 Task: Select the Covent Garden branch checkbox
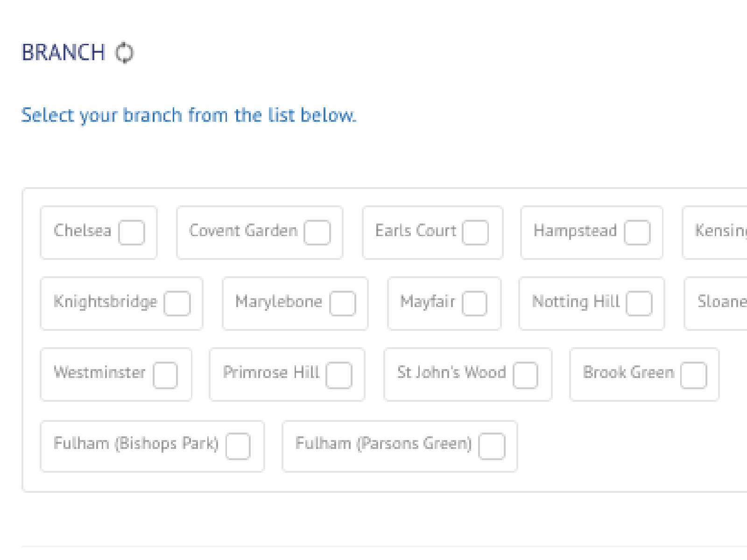pos(317,232)
